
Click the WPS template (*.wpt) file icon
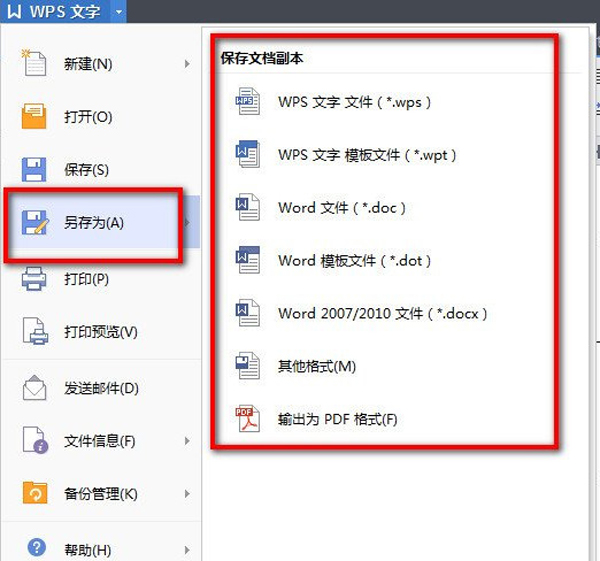247,154
